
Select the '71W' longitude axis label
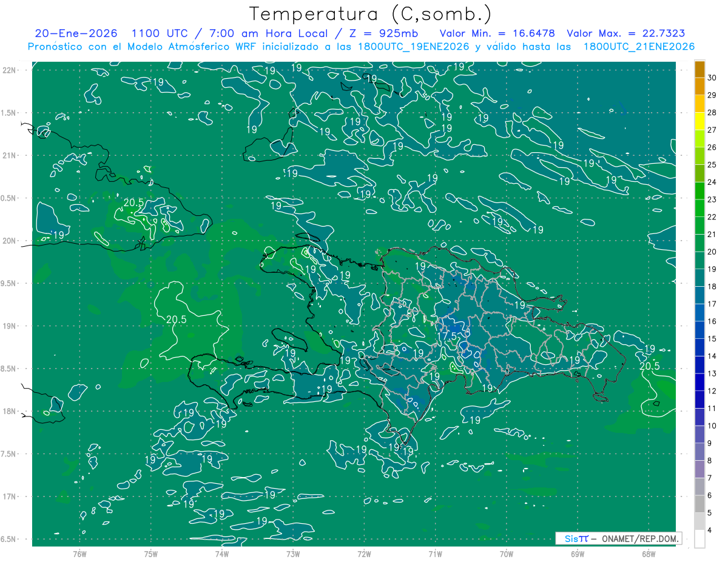[435, 554]
